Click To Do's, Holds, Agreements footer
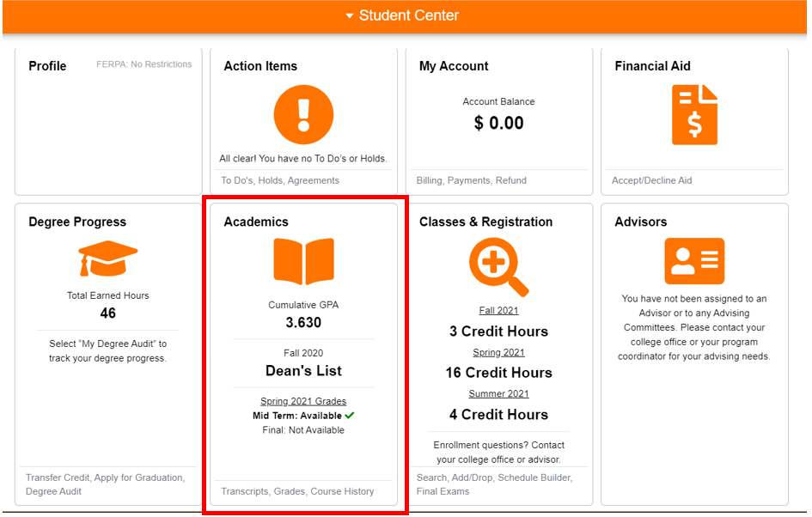812x517 pixels. click(280, 180)
